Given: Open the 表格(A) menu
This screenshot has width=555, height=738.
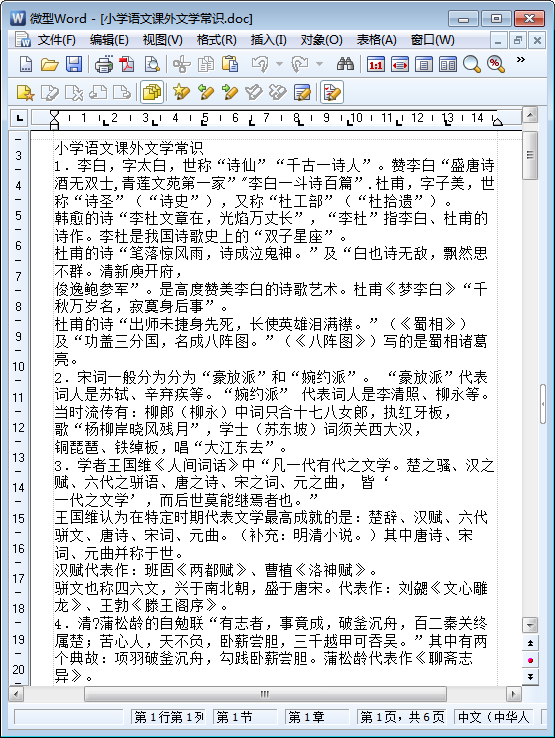Looking at the screenshot, I should coord(377,40).
